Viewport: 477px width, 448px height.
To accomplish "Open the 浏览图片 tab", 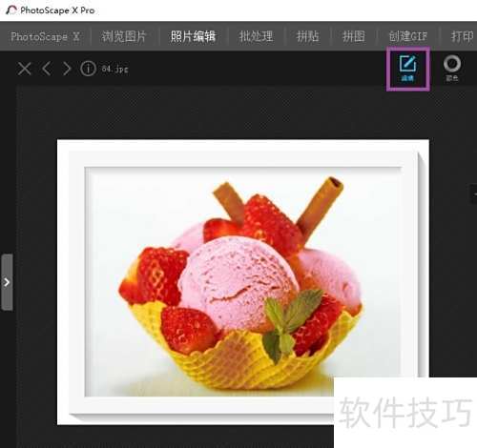I will 124,36.
